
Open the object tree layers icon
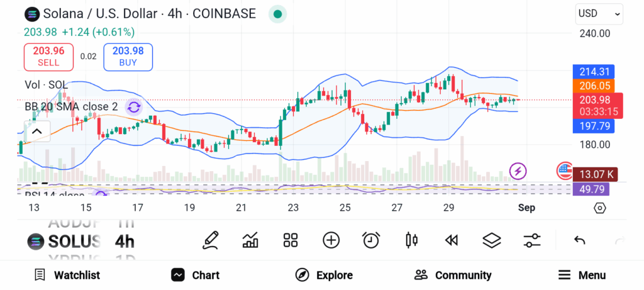[x=491, y=240]
